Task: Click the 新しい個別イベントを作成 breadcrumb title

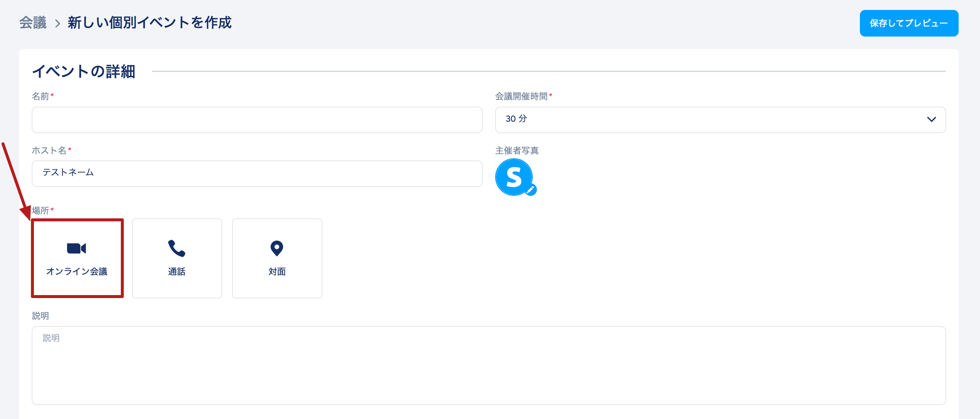Action: (150, 23)
